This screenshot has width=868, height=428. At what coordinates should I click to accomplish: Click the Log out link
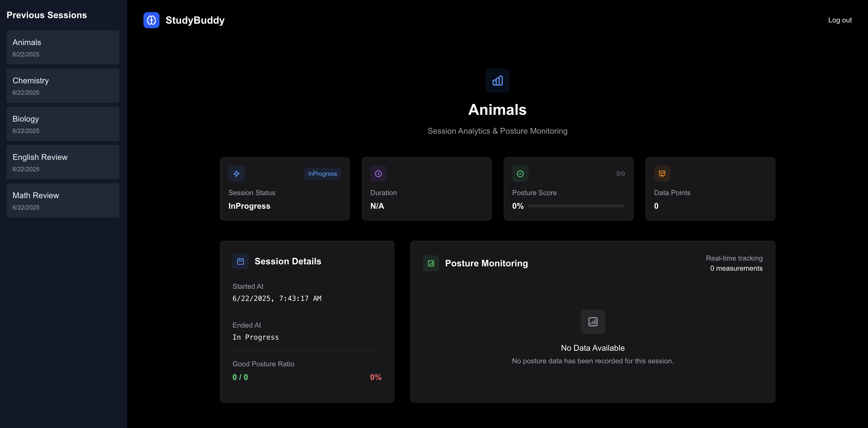pos(840,20)
